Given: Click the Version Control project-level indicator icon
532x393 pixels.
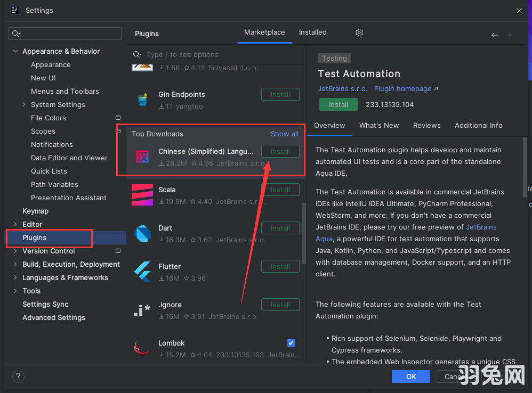Looking at the screenshot, I should point(118,251).
